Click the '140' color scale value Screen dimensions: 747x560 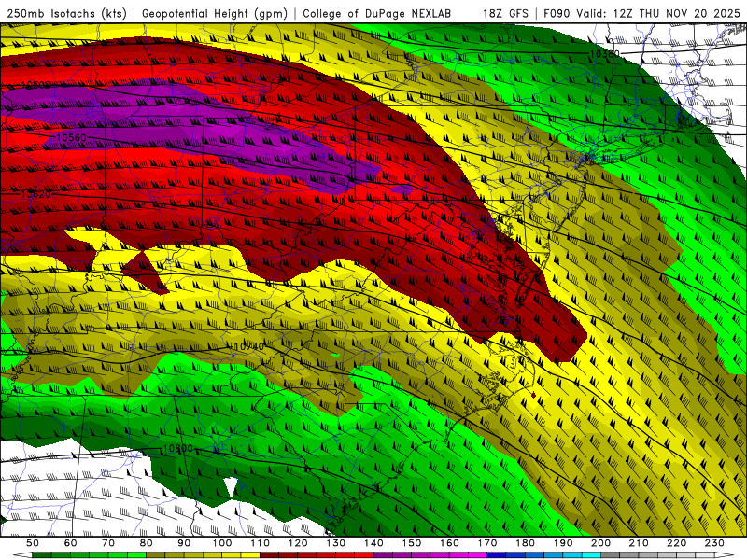(x=373, y=543)
